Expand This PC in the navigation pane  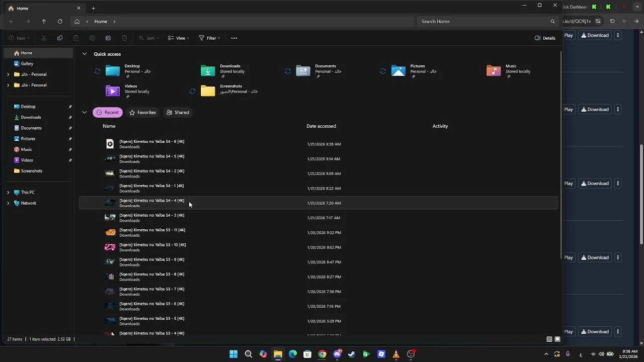tap(8, 193)
